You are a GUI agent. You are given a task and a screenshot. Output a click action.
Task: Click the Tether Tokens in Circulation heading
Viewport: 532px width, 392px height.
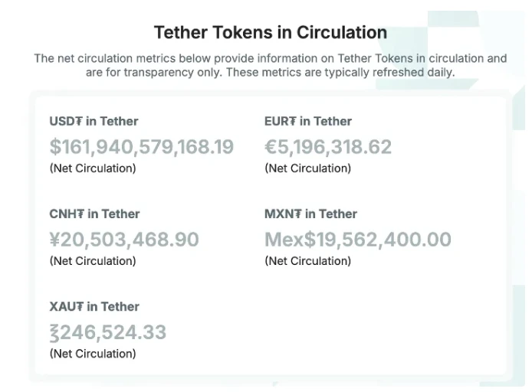(271, 32)
